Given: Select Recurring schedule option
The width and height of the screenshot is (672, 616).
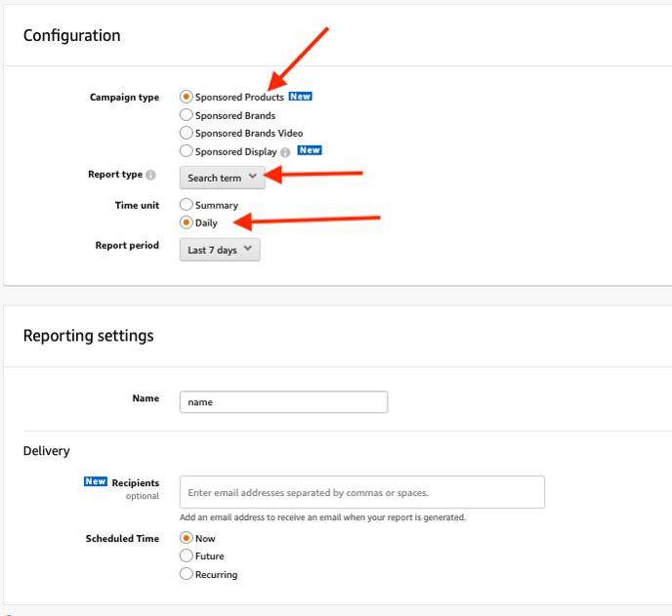Looking at the screenshot, I should click(186, 574).
